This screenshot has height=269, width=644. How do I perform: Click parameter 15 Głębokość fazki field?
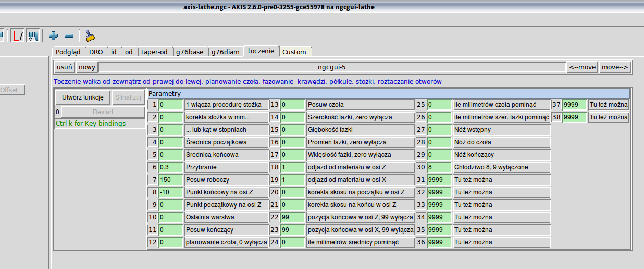pyautogui.click(x=293, y=130)
